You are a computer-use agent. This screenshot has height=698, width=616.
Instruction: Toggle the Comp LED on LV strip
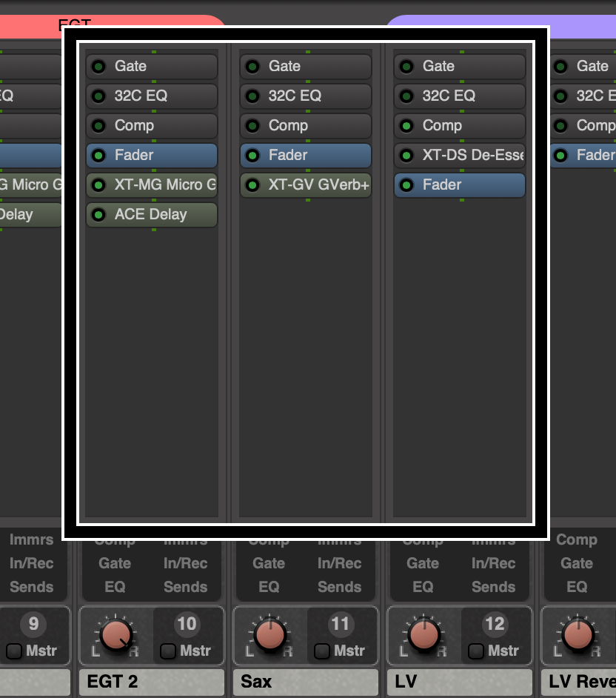coord(406,126)
